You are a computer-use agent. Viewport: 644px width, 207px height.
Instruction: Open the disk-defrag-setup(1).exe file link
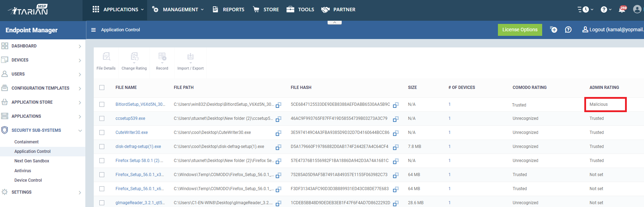pos(138,147)
